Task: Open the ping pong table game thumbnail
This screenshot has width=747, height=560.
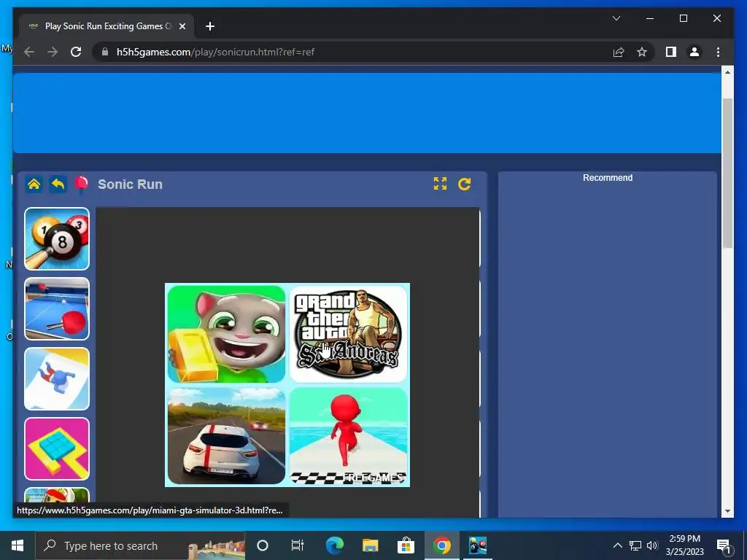Action: point(57,308)
